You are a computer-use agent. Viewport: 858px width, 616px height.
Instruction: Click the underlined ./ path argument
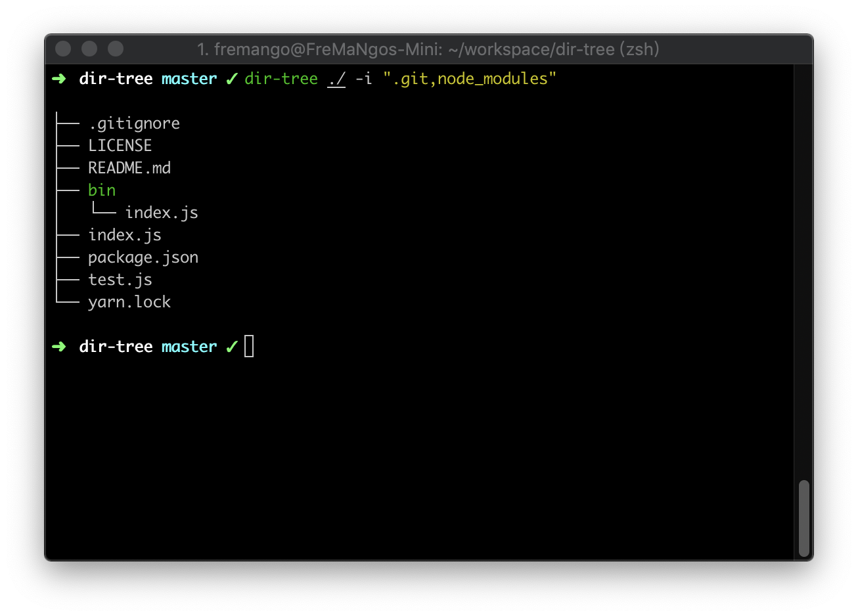336,79
